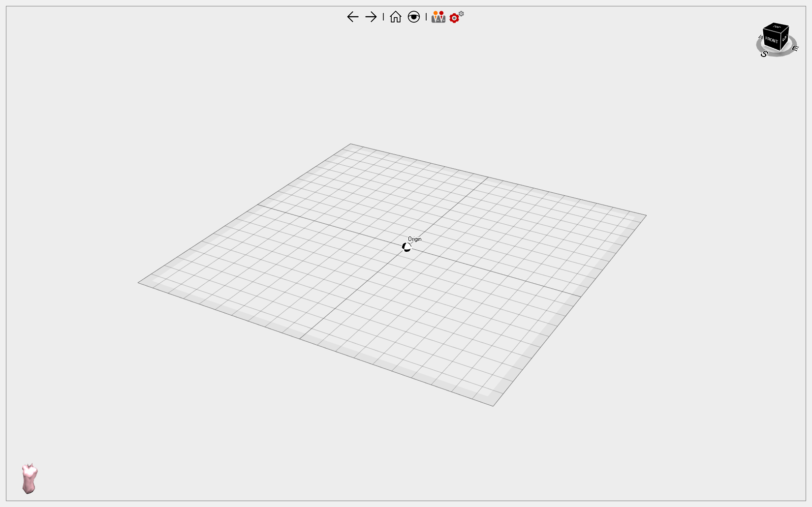The image size is (812, 507).
Task: Click the RIGHT face of the view cube
Action: 784,41
